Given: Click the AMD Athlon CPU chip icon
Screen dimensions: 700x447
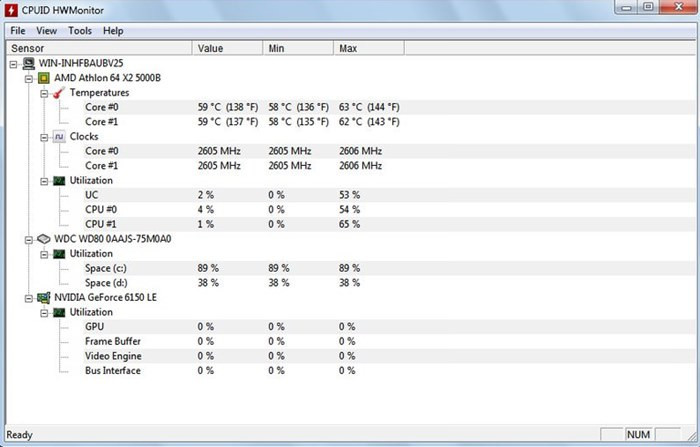Looking at the screenshot, I should pos(44,78).
